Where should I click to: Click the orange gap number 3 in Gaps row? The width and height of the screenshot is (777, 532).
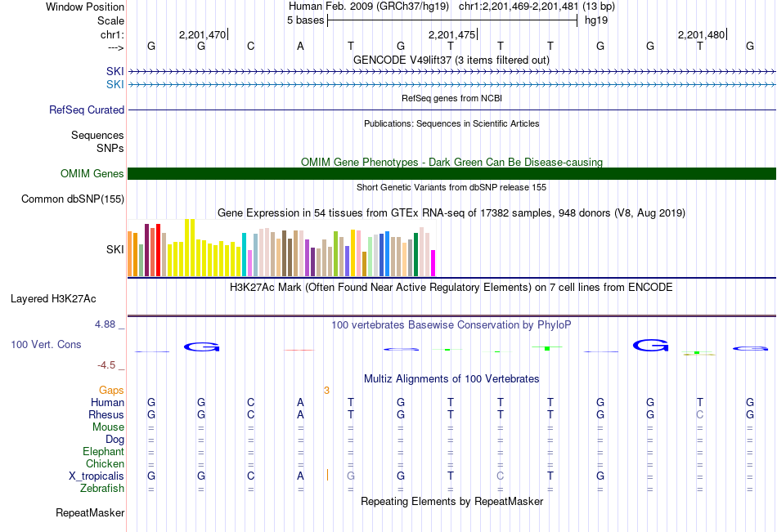click(326, 391)
